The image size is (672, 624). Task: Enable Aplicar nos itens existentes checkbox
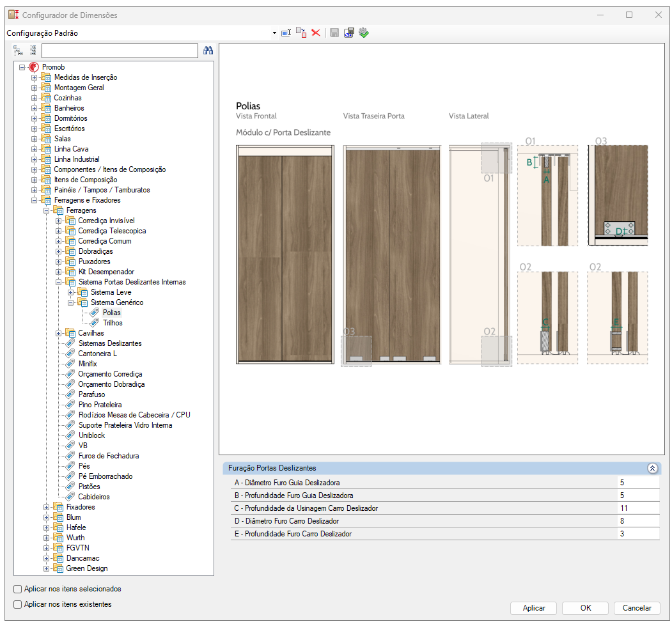click(17, 604)
